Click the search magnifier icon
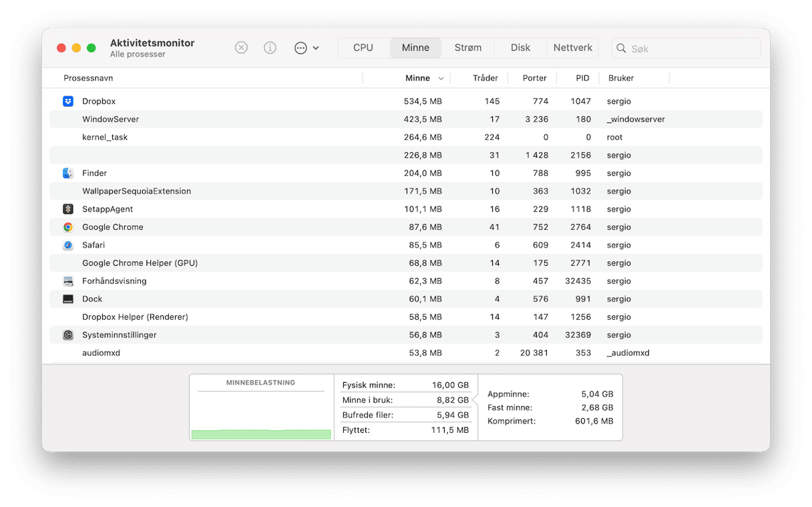Image resolution: width=812 pixels, height=507 pixels. [x=621, y=48]
